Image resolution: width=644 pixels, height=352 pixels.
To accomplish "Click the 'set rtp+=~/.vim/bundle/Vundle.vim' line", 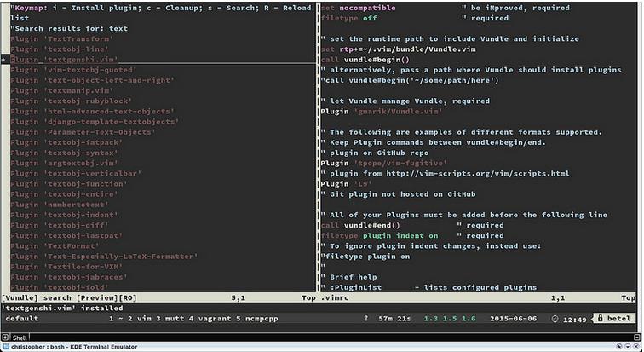I will pos(398,49).
